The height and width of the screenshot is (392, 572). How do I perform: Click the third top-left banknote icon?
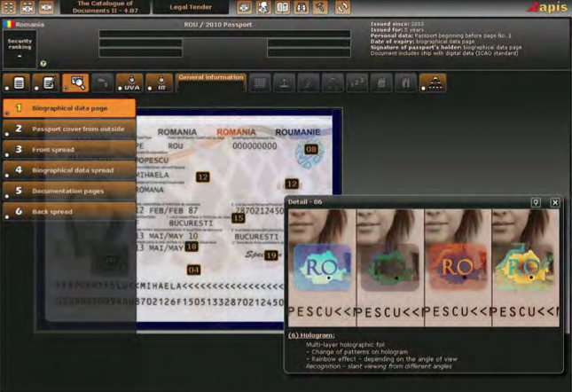coord(46,7)
